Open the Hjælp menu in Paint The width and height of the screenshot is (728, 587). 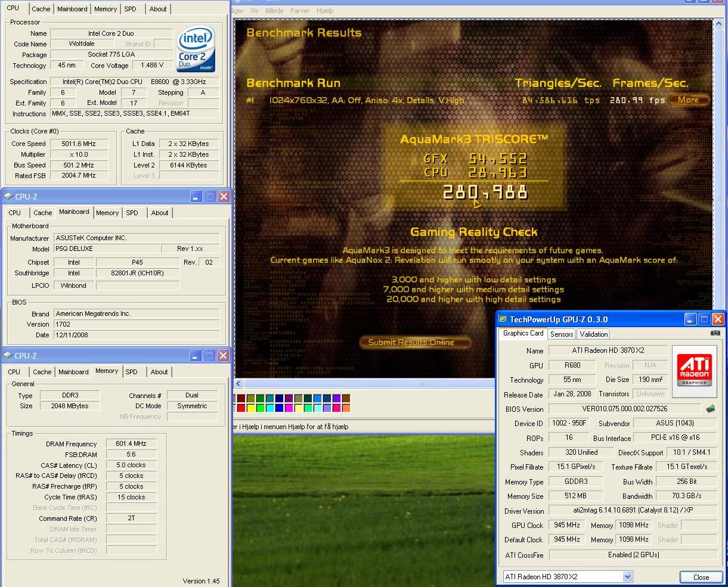325,11
